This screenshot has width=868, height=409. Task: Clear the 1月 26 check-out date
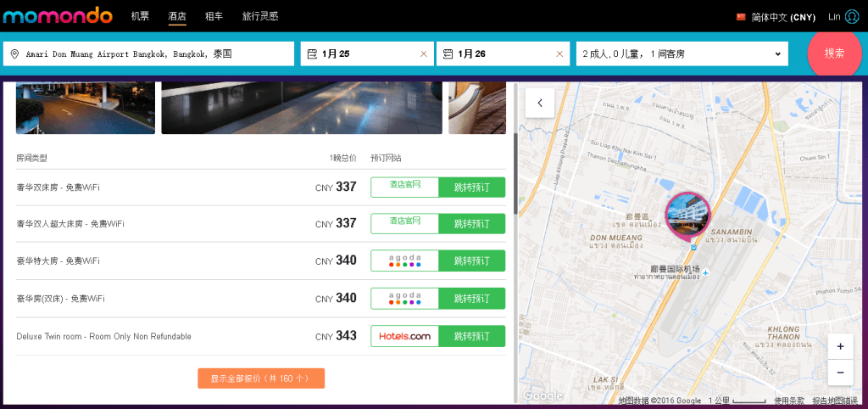click(x=559, y=53)
